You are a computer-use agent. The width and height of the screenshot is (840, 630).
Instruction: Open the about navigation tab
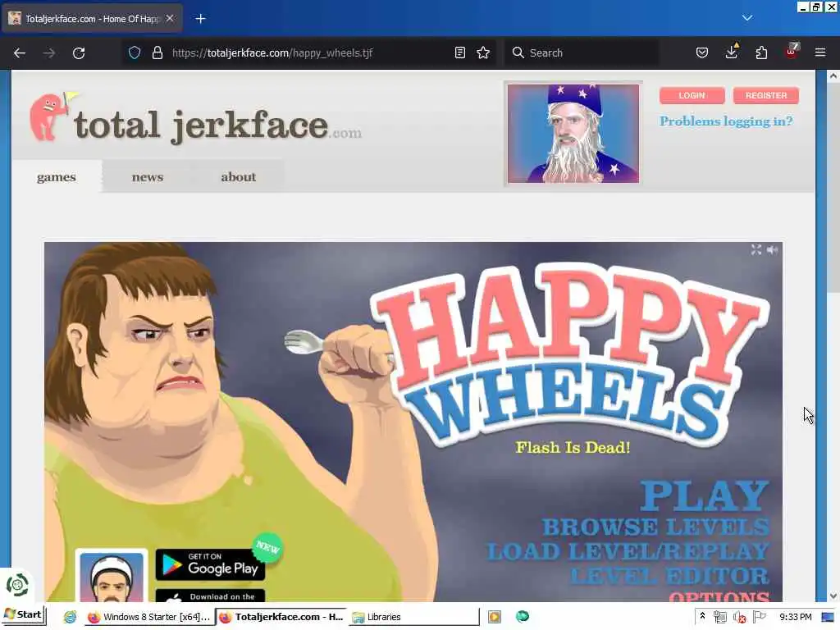(x=239, y=177)
